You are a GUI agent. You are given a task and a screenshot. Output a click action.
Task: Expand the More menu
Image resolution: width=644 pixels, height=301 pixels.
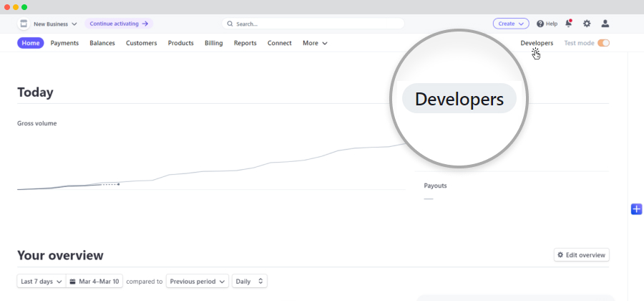click(315, 43)
